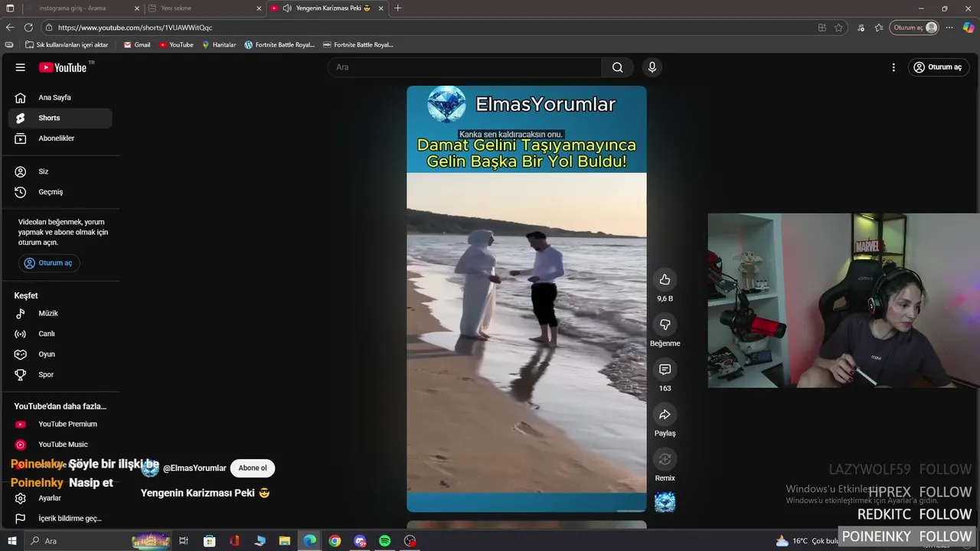The width and height of the screenshot is (980, 551).
Task: Open File Explorer from taskbar
Action: [x=285, y=541]
